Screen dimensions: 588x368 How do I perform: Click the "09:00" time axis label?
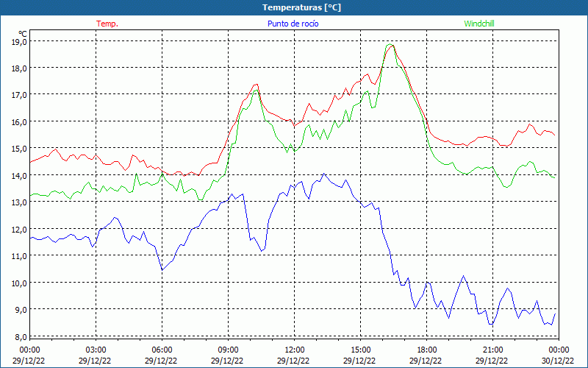[x=228, y=350]
